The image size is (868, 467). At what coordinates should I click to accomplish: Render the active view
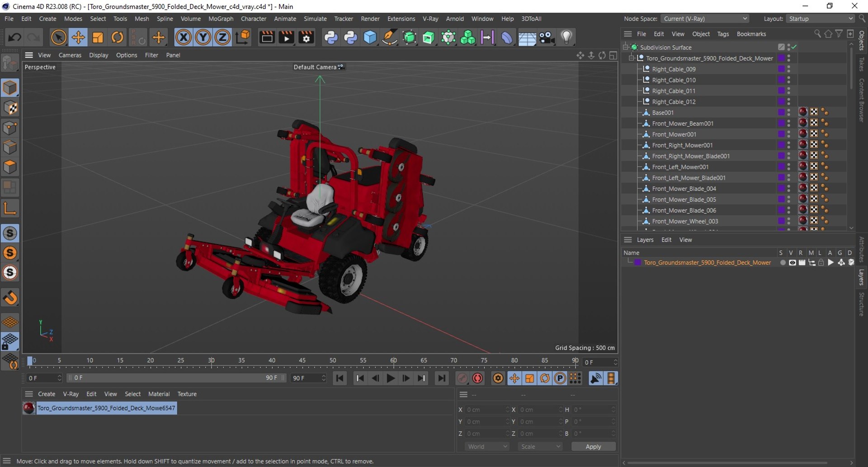[267, 37]
